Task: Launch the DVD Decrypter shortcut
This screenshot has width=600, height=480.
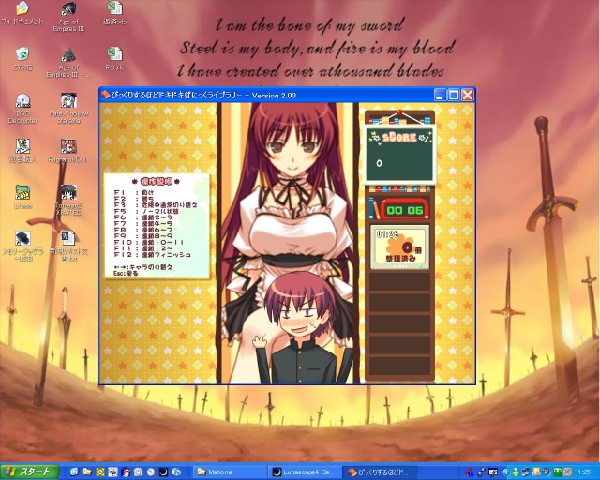Action: (23, 109)
